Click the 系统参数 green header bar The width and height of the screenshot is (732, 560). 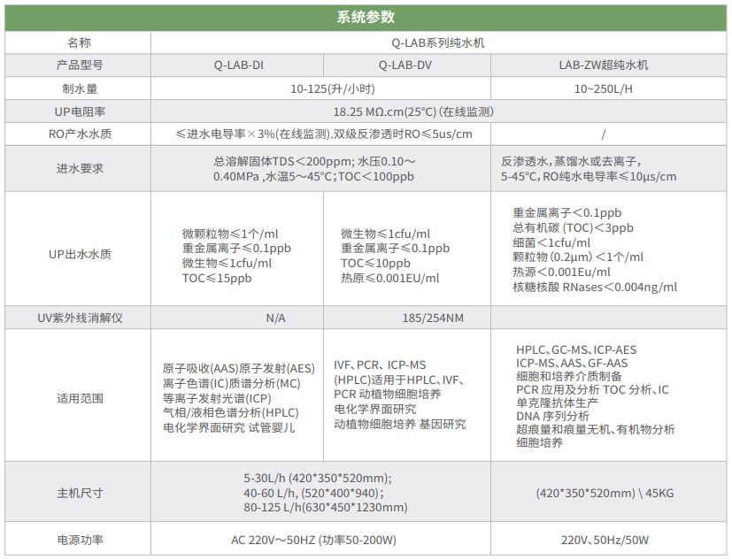[366, 15]
